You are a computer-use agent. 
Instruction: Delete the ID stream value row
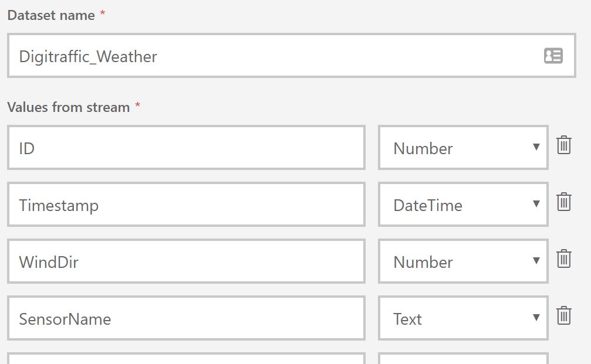pos(563,145)
